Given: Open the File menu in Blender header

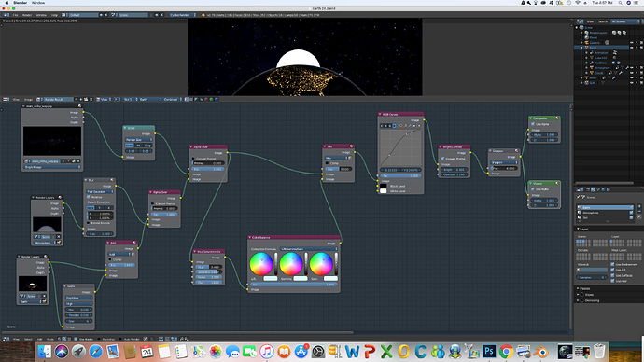Looking at the screenshot, I should point(15,15).
